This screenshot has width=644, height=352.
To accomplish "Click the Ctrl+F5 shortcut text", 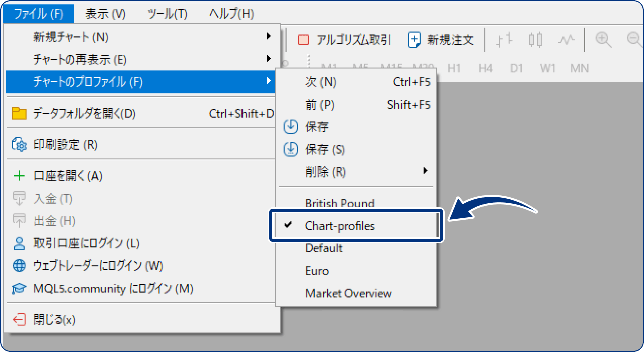I will pyautogui.click(x=412, y=82).
